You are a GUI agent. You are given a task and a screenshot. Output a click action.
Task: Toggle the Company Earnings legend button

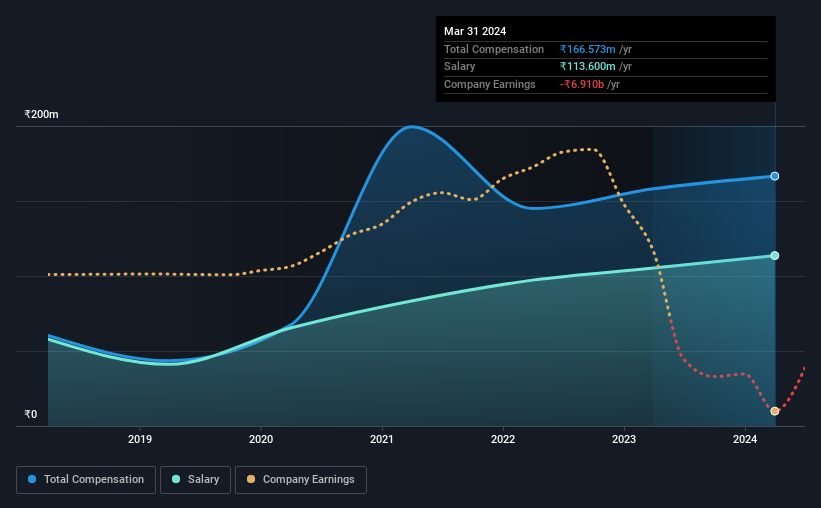[301, 479]
